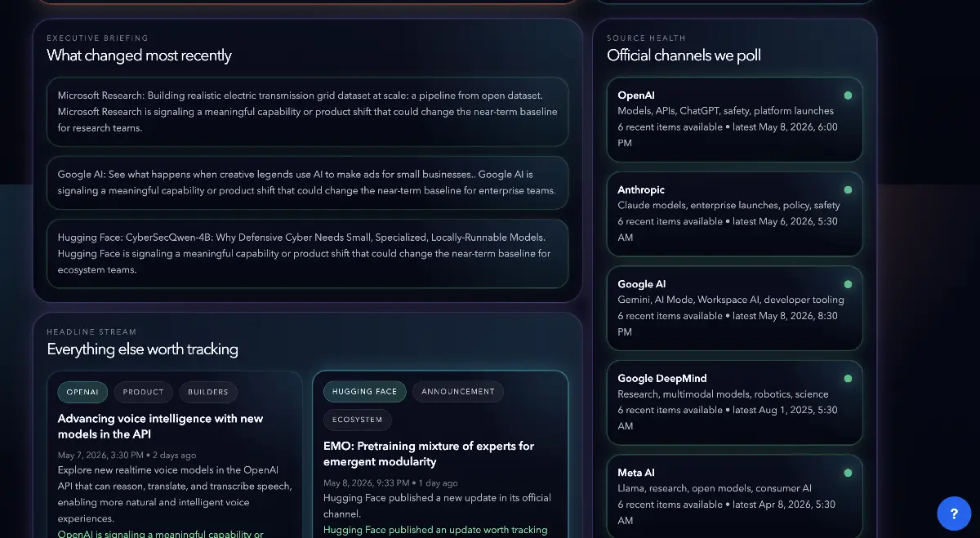This screenshot has width=980, height=538.
Task: Open the Meta AI source channel card
Action: point(735,496)
